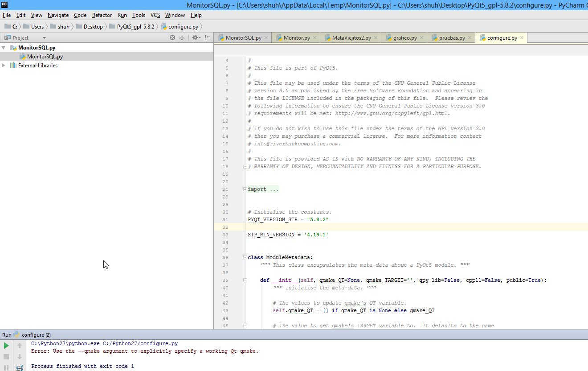This screenshot has height=371, width=588.
Task: Expand External Libraries tree node
Action: point(4,66)
